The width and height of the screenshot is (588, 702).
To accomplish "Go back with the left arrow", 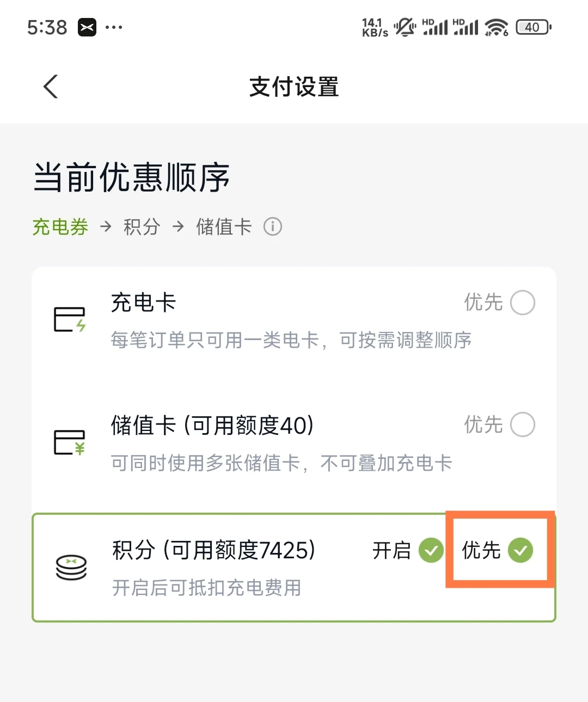I will [51, 87].
